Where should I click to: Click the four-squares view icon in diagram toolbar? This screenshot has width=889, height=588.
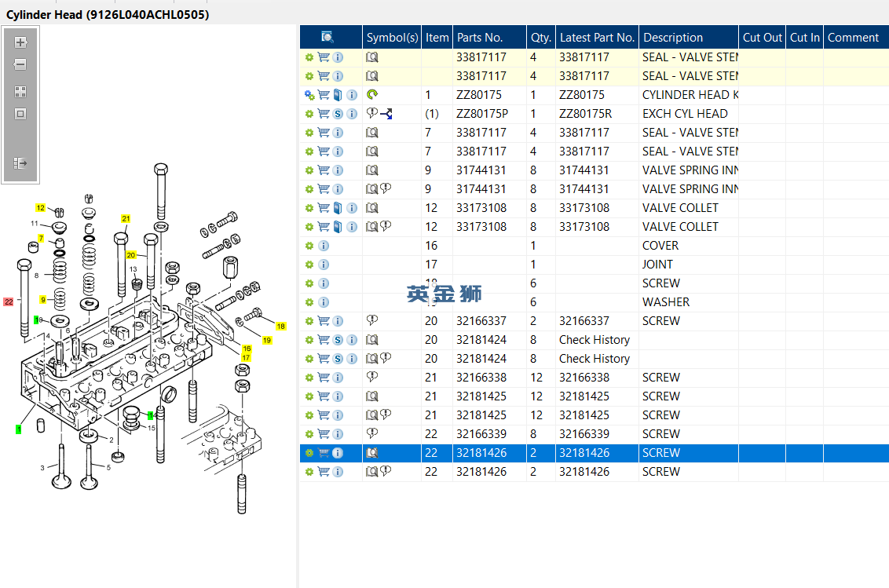click(20, 92)
